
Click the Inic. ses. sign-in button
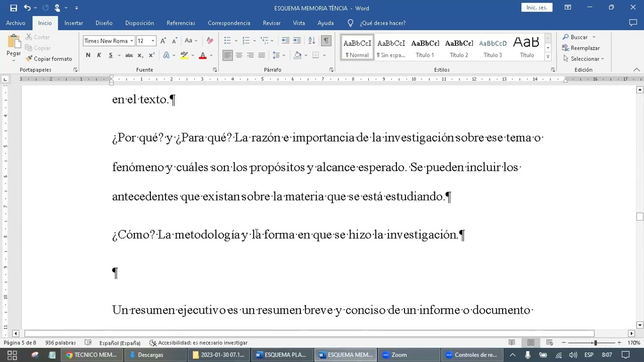coord(537,8)
